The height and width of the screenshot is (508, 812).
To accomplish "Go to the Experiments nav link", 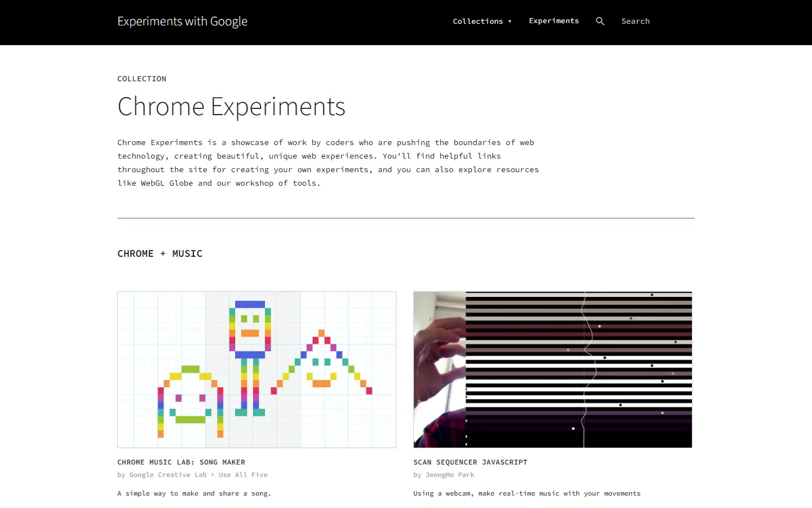I will point(554,21).
